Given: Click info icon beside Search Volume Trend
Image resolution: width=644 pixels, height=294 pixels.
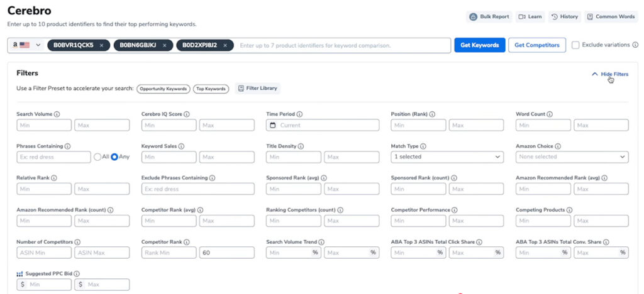Looking at the screenshot, I should pyautogui.click(x=321, y=242).
